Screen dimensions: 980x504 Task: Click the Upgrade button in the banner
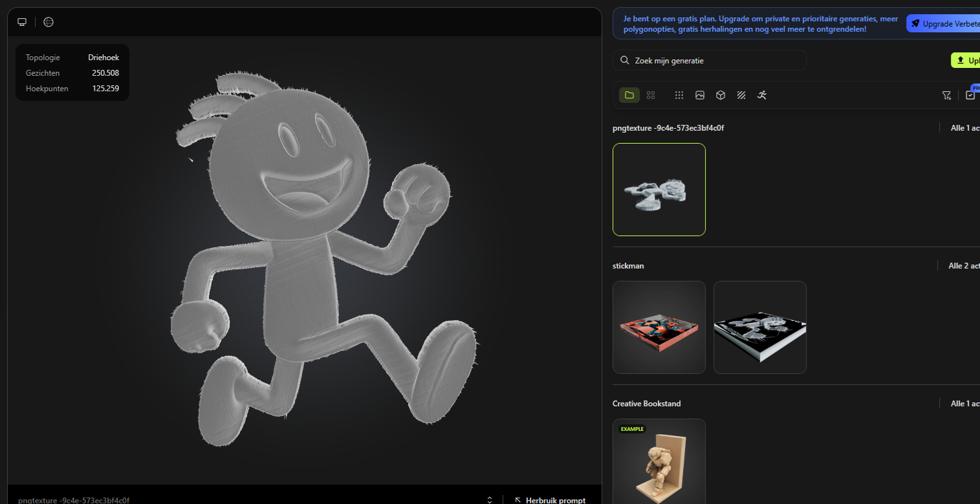point(943,24)
